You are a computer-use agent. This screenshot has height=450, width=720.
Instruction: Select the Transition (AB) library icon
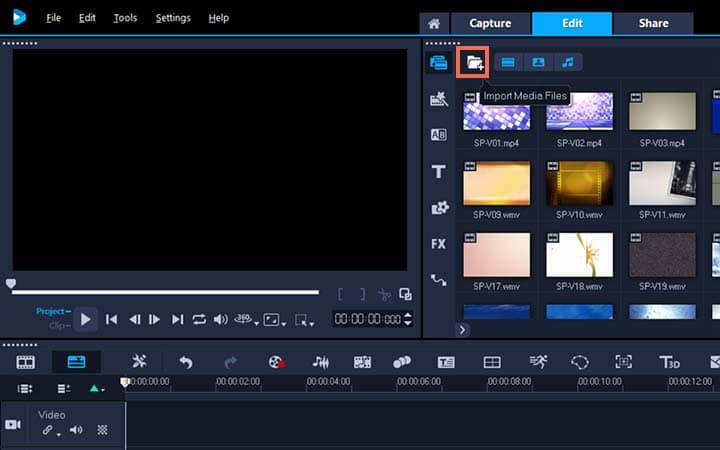click(438, 135)
